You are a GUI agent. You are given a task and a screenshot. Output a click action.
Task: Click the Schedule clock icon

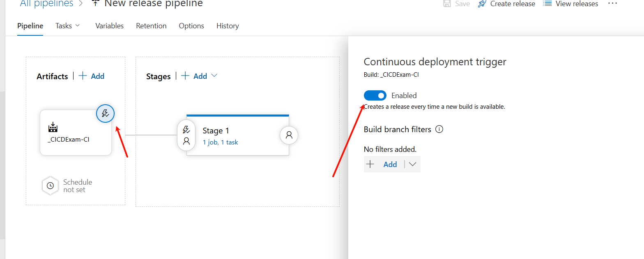50,186
